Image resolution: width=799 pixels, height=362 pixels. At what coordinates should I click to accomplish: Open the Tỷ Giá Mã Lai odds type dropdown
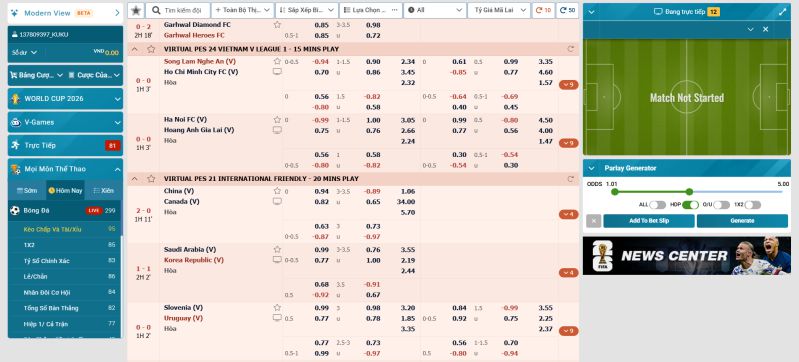click(x=499, y=10)
